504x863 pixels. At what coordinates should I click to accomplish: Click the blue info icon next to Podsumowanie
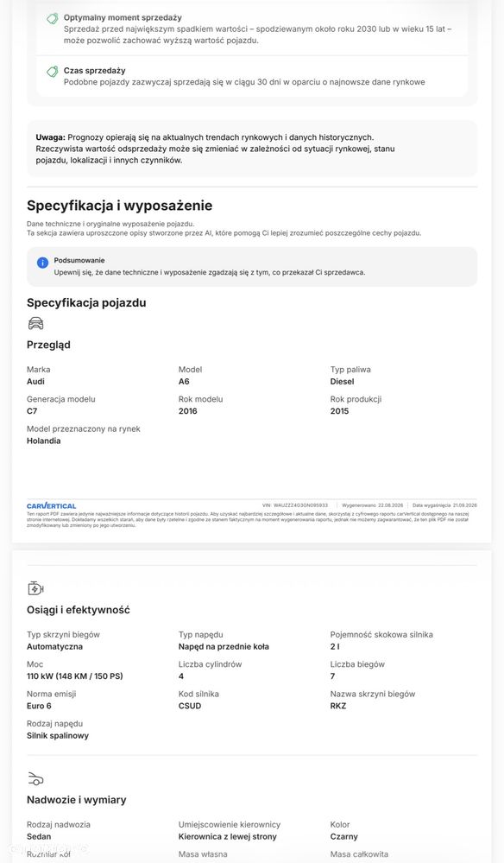[42, 263]
